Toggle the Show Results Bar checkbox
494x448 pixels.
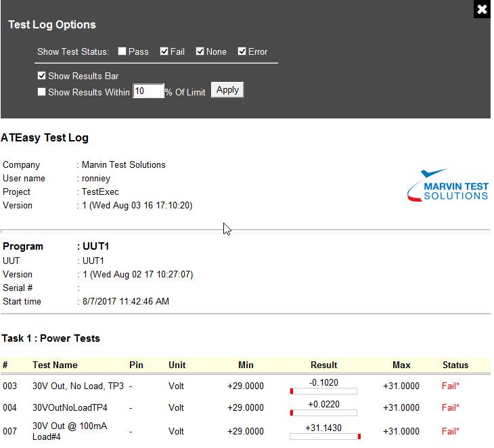41,76
